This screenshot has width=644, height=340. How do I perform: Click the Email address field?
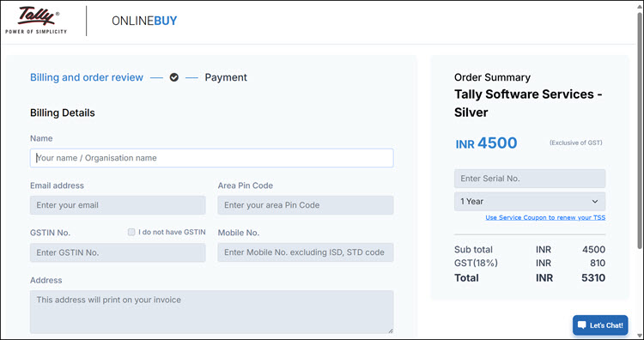118,205
